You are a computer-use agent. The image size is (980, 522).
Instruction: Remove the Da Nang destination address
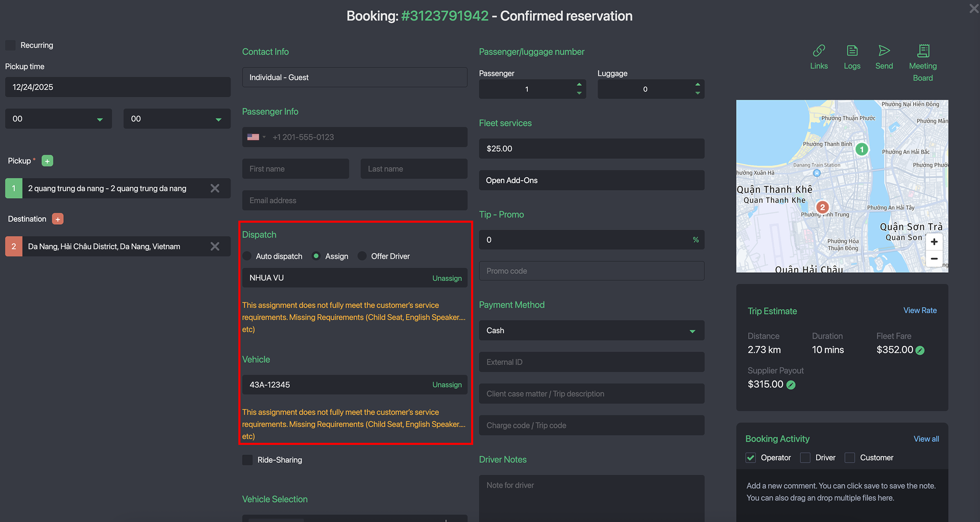(215, 246)
